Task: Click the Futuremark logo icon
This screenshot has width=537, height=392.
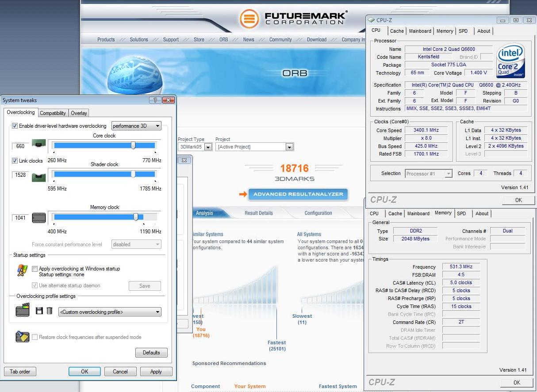Action: click(249, 19)
